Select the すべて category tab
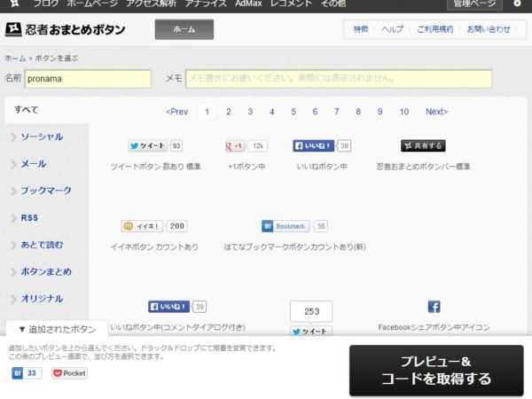This screenshot has height=399, width=532. [x=26, y=110]
